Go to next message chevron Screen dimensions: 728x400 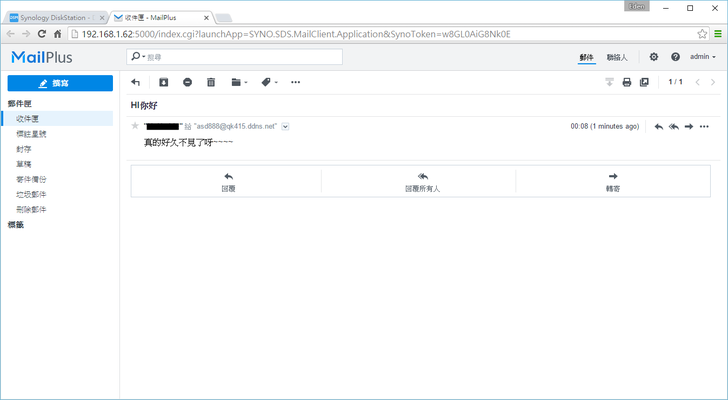[713, 82]
